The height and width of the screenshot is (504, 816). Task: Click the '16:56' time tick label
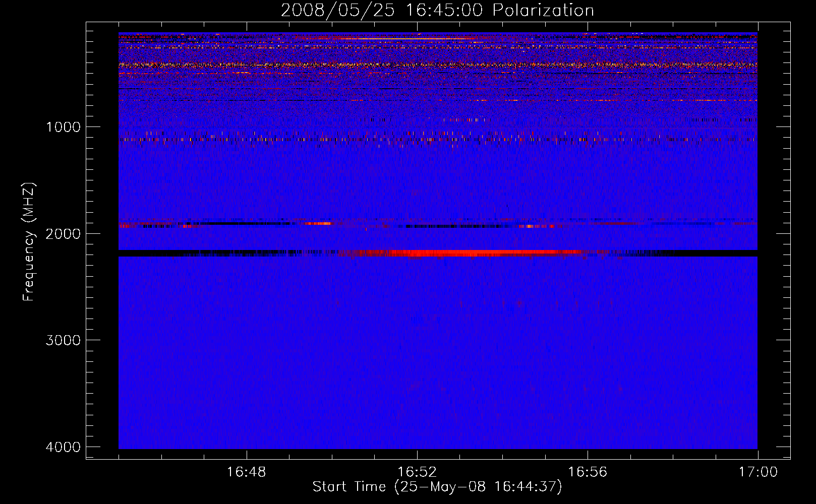point(588,472)
